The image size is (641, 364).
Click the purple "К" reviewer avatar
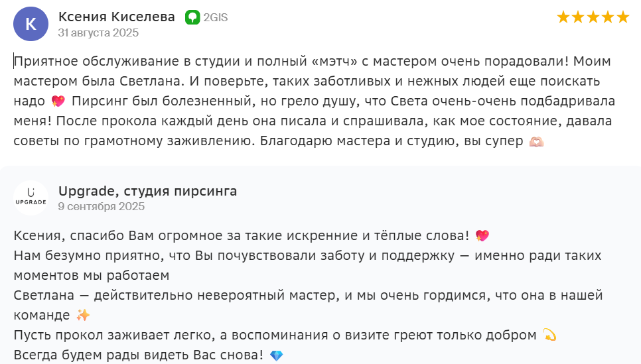point(31,24)
